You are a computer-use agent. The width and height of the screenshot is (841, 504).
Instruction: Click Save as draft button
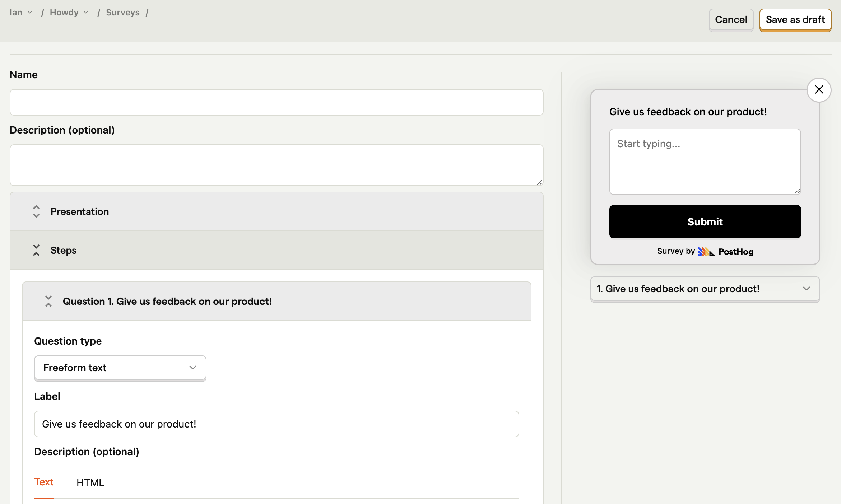tap(795, 19)
